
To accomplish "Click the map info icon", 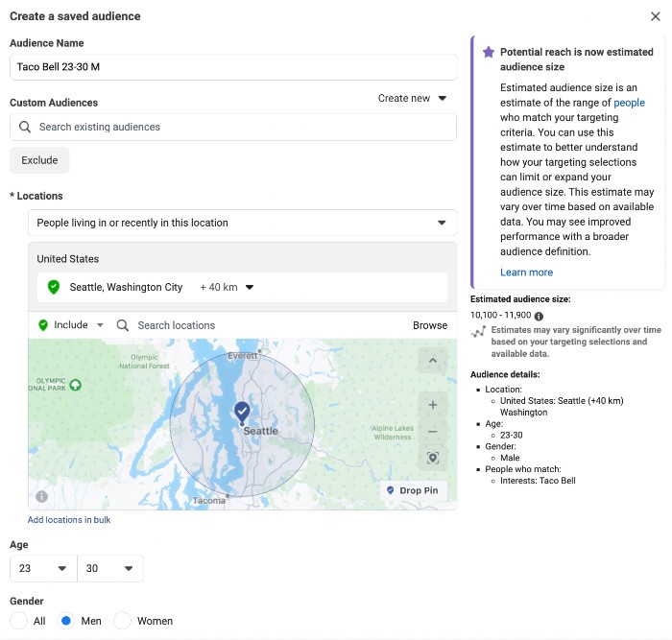I will pos(41,496).
